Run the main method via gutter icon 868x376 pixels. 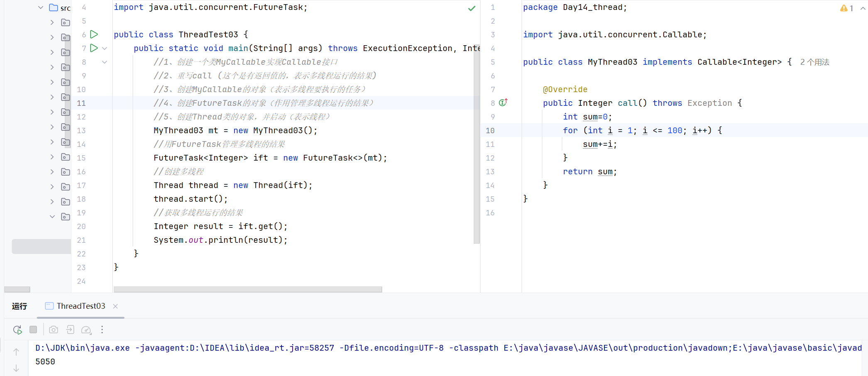point(94,48)
